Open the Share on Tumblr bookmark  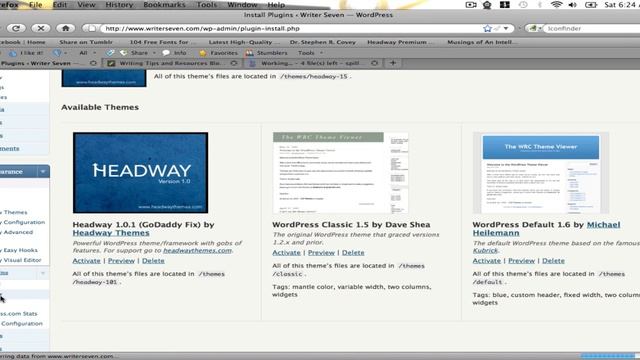point(86,42)
